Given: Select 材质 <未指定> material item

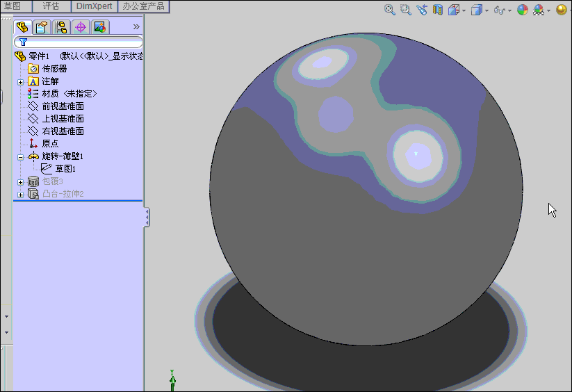Looking at the screenshot, I should coord(70,94).
